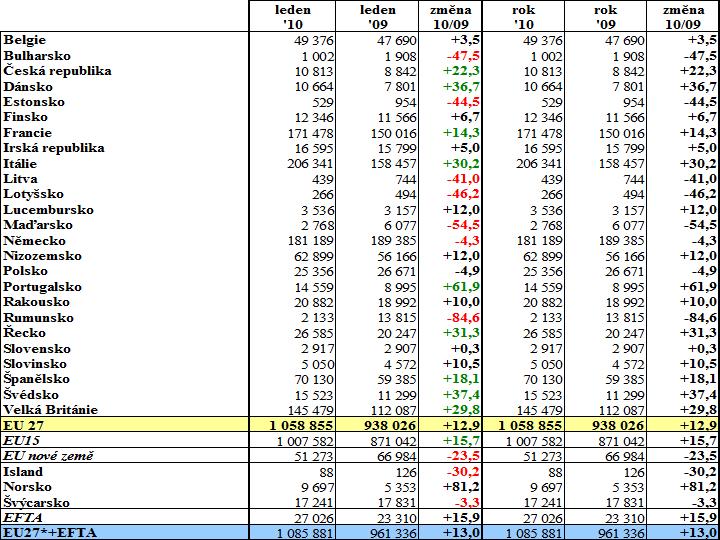Click the rok '10 column header

point(523,17)
